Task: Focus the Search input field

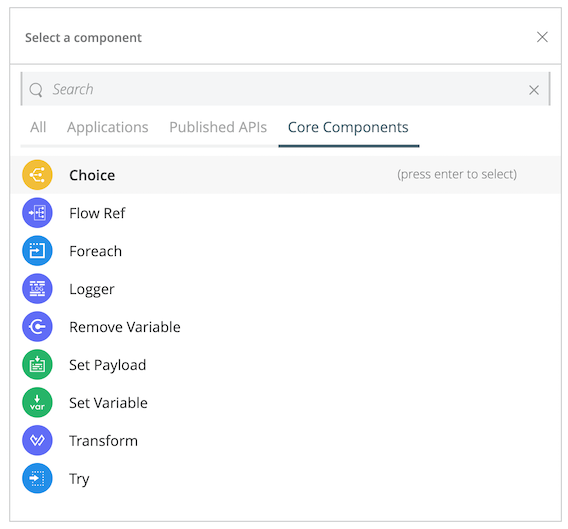Action: click(x=285, y=89)
